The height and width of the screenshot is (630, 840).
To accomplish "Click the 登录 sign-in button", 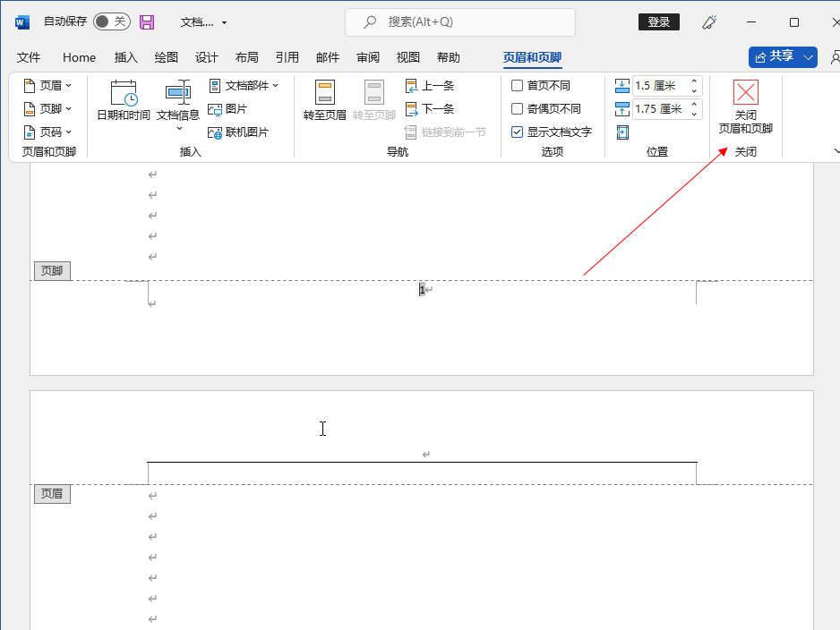I will (x=658, y=22).
